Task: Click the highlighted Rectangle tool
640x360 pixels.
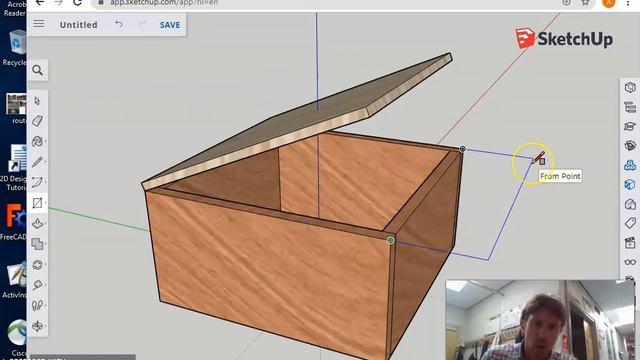Action: (38, 203)
